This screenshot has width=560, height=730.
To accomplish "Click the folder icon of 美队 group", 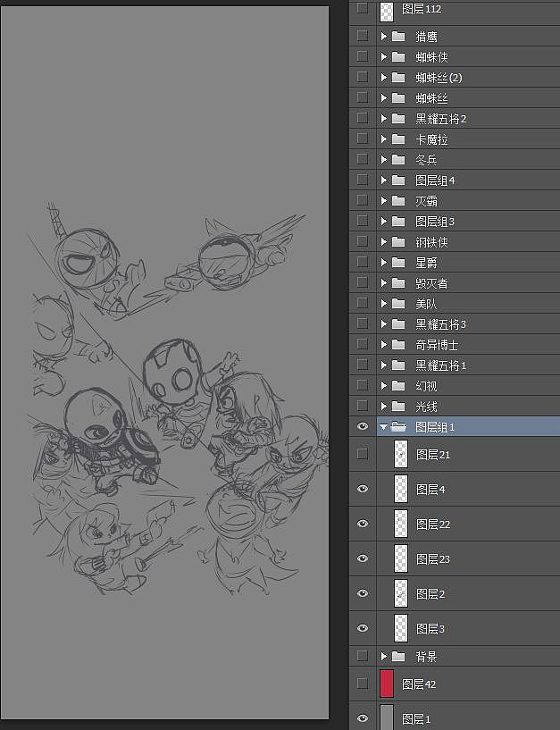I will (x=398, y=304).
